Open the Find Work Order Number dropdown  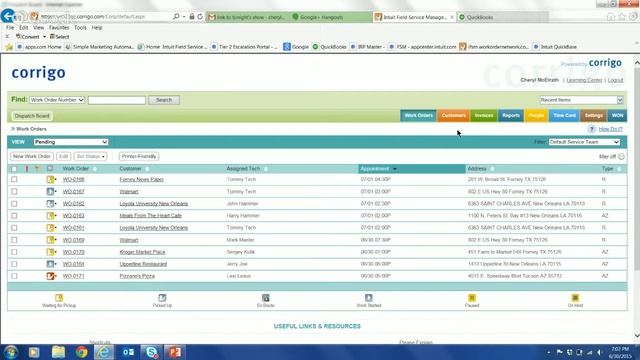57,100
